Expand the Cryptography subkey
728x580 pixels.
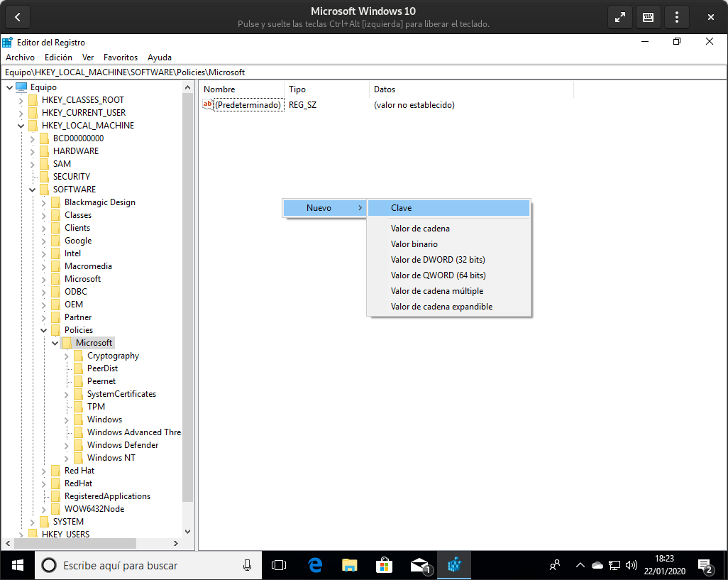pos(67,356)
